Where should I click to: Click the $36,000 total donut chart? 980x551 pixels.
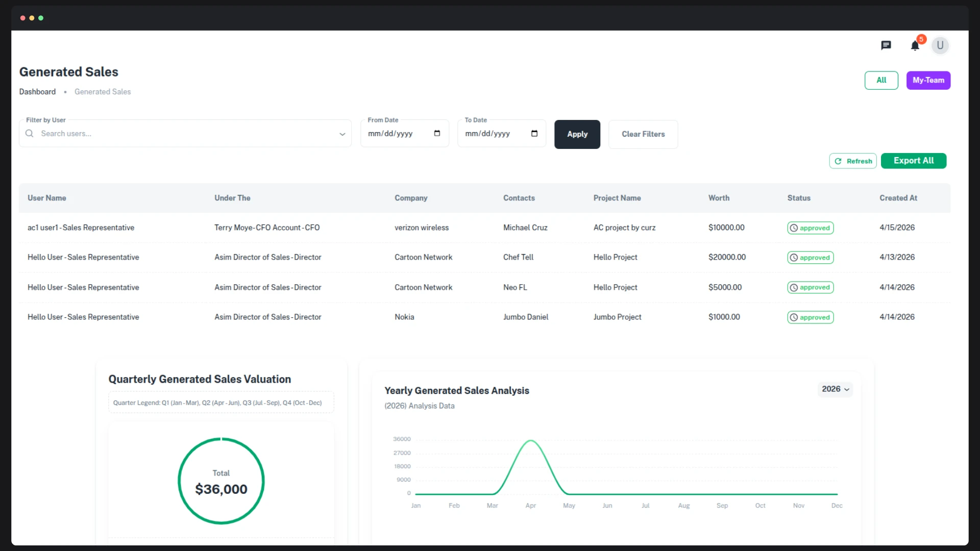click(x=221, y=481)
